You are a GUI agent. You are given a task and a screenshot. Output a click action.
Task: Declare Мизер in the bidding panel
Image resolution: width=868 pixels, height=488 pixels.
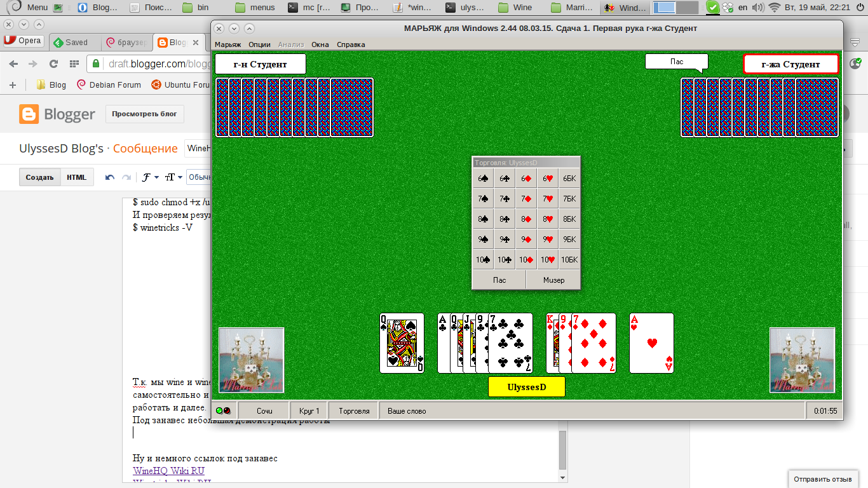click(553, 280)
